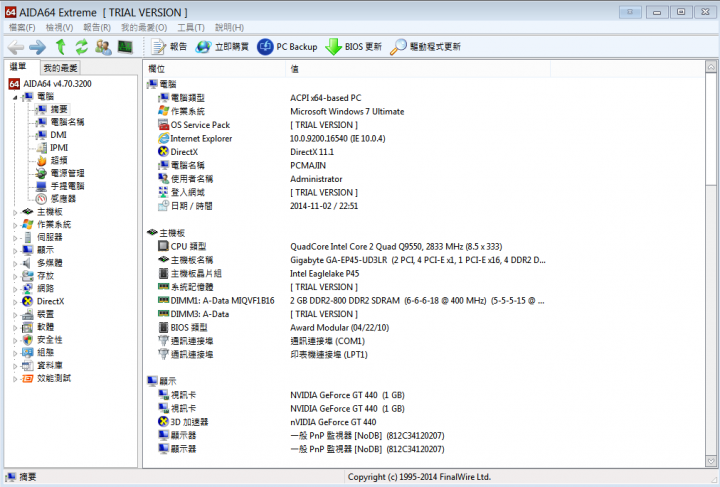Select the Microsoft Windows 7 Ultimate value
720x487 pixels.
(347, 112)
